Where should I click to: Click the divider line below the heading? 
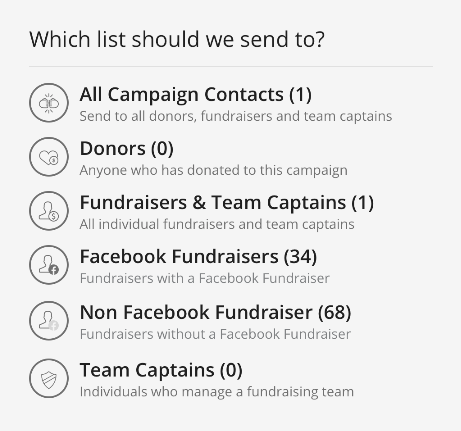[x=231, y=66]
